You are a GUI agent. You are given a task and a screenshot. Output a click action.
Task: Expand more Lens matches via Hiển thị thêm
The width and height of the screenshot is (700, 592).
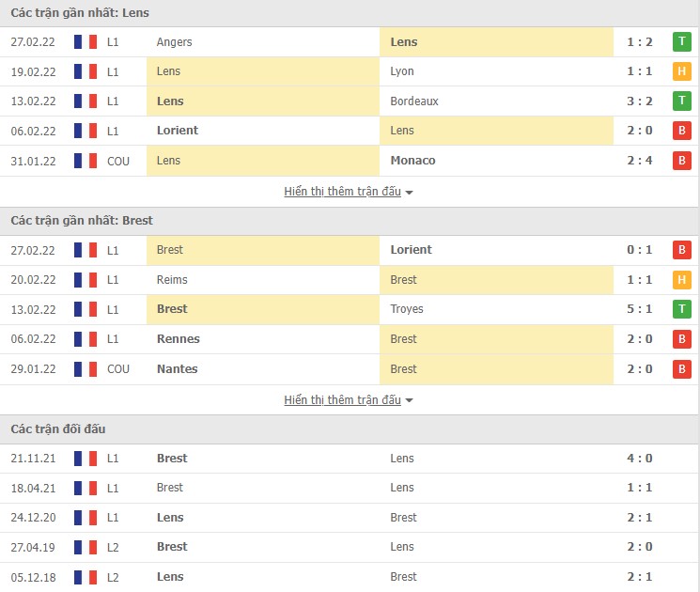click(x=342, y=192)
